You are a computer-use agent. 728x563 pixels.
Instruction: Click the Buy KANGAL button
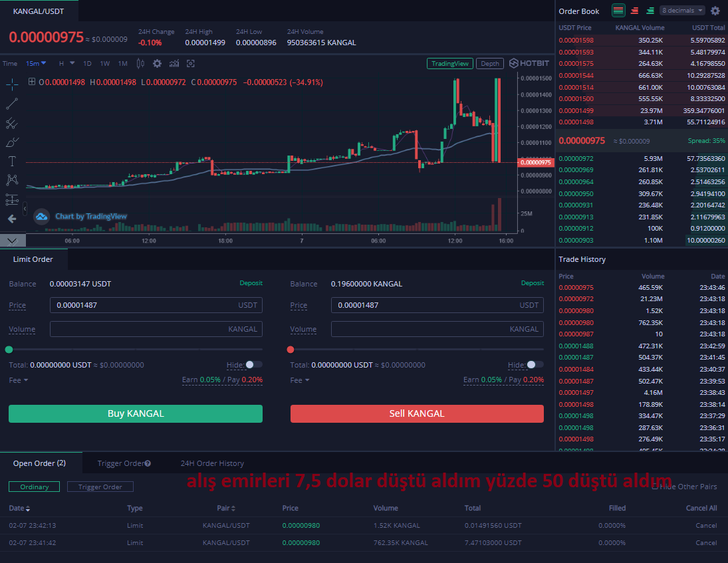click(x=136, y=413)
